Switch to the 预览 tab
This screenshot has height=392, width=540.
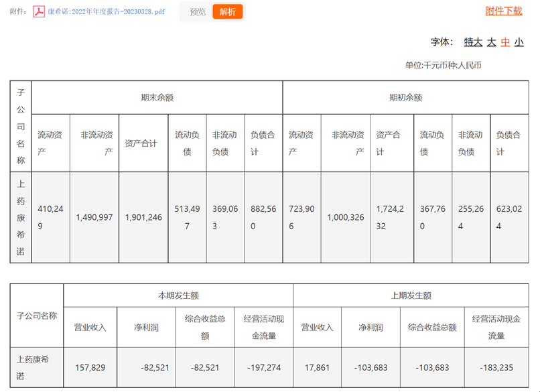click(198, 12)
